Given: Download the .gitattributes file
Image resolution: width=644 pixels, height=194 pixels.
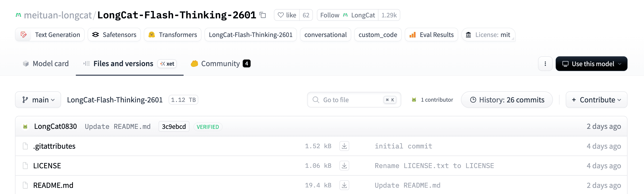Looking at the screenshot, I should coord(344,146).
